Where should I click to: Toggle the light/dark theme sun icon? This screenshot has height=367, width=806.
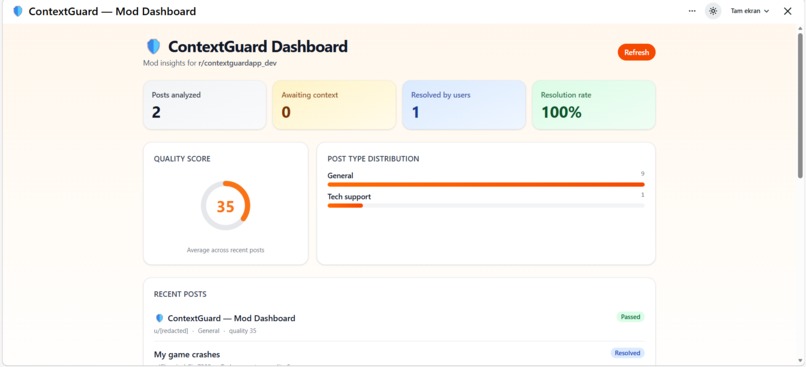coord(712,11)
